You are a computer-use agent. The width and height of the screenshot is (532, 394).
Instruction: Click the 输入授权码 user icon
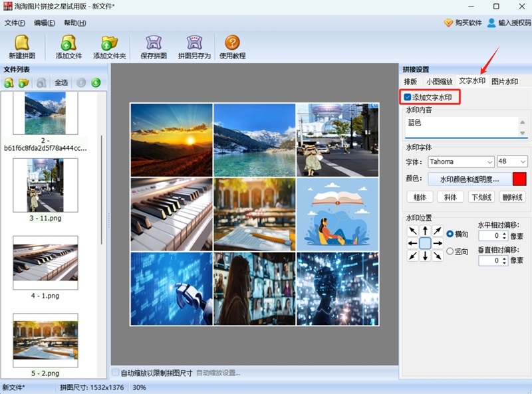[x=491, y=23]
